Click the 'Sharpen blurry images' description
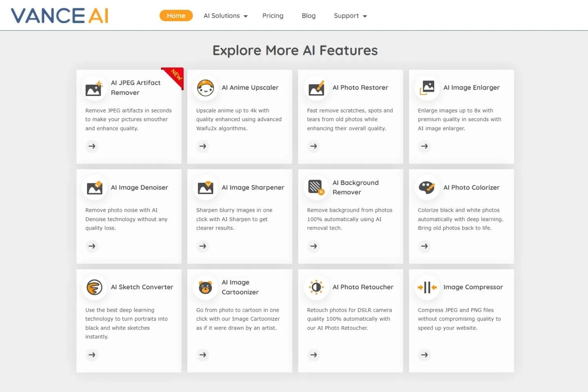The width and height of the screenshot is (588, 392). point(234,219)
